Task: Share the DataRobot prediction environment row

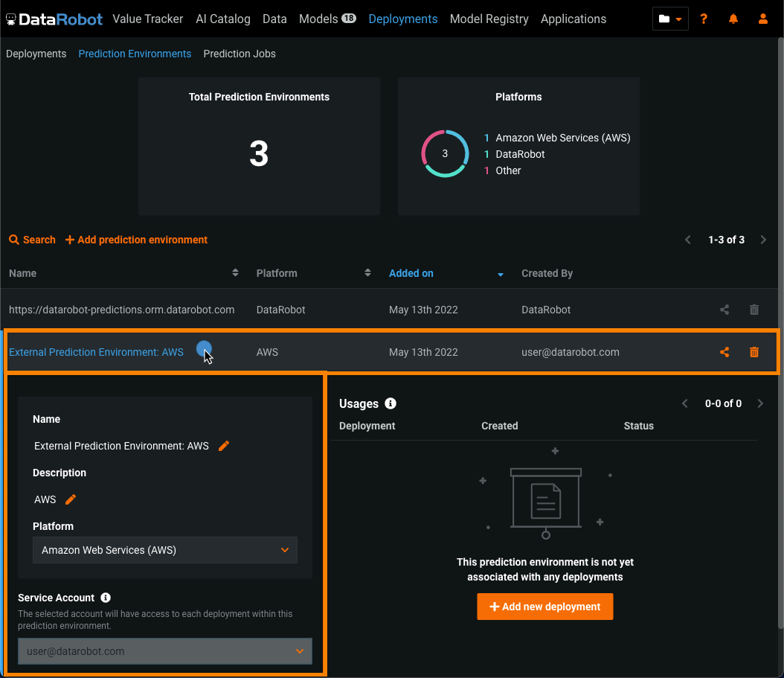Action: [724, 310]
